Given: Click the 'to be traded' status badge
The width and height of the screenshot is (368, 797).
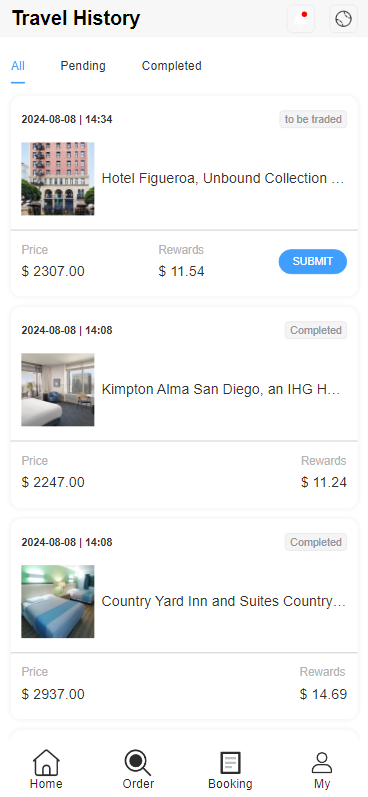Looking at the screenshot, I should coord(313,119).
